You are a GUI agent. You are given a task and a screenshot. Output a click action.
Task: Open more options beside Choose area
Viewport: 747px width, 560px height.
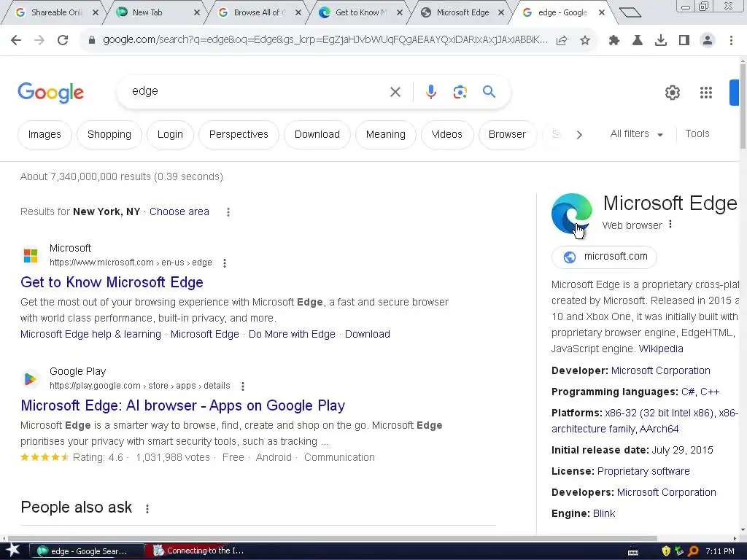tap(228, 212)
